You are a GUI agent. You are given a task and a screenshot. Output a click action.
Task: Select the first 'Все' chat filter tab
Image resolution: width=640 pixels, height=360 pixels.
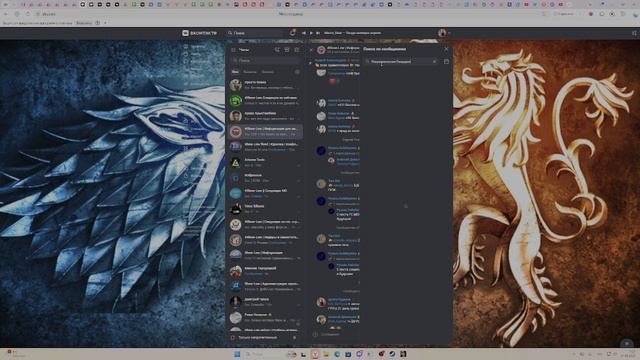pos(235,72)
